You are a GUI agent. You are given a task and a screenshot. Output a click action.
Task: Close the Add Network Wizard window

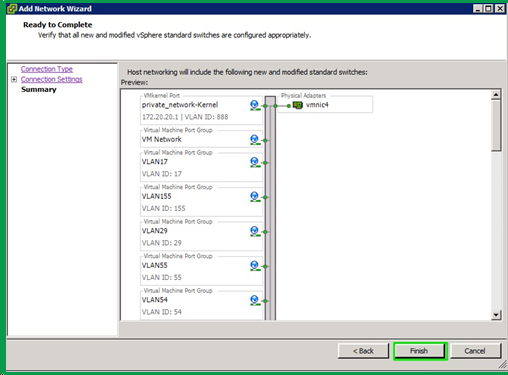point(500,9)
